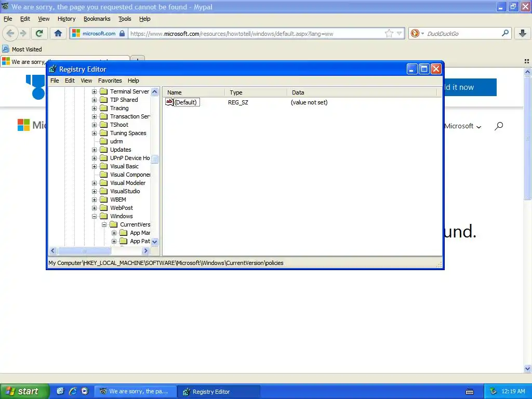The height and width of the screenshot is (399, 532).
Task: Click the (value not set) data cell
Action: click(x=309, y=102)
